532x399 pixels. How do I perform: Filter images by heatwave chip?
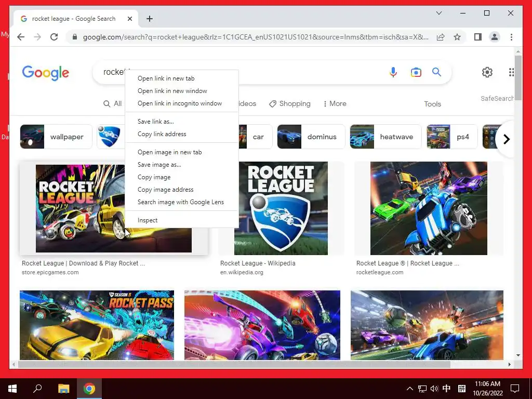click(386, 137)
